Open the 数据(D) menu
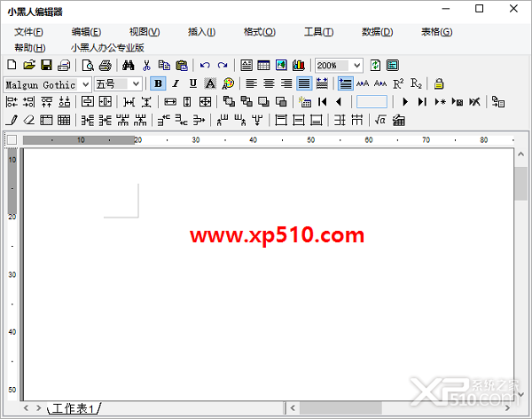This screenshot has height=419, width=532. pos(378,32)
